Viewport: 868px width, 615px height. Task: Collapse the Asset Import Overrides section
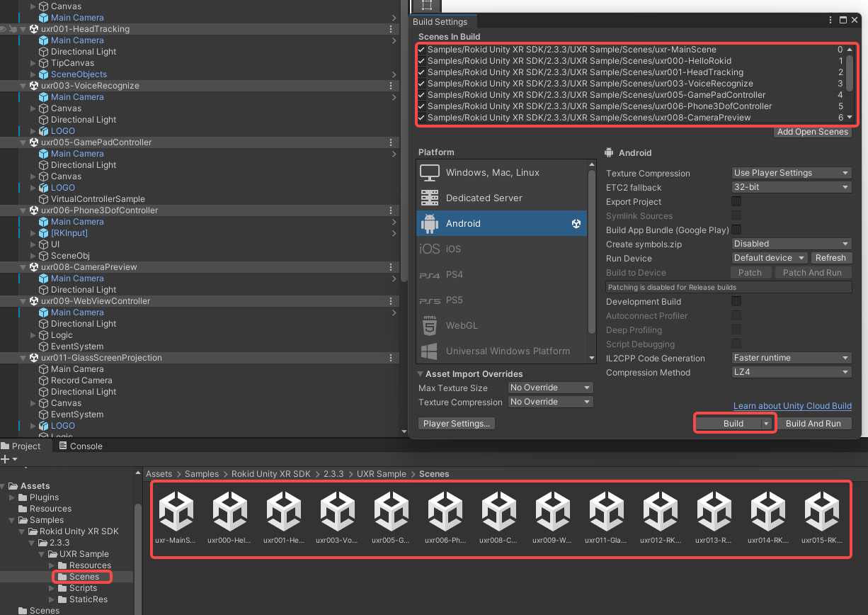[x=420, y=373]
